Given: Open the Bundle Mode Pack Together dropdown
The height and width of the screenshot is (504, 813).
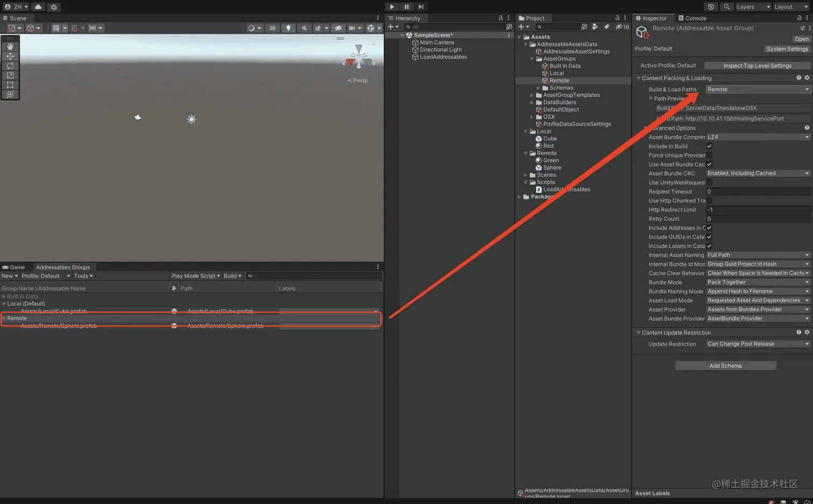Looking at the screenshot, I should pyautogui.click(x=758, y=282).
